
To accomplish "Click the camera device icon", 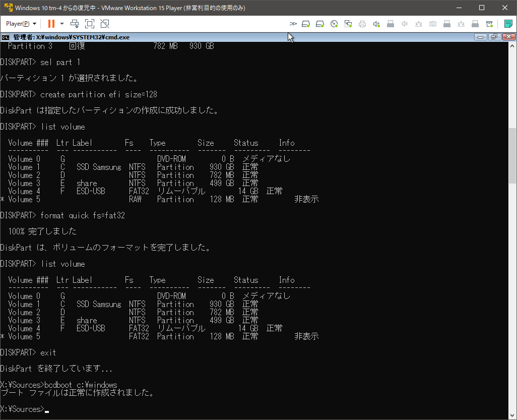I will (x=433, y=24).
